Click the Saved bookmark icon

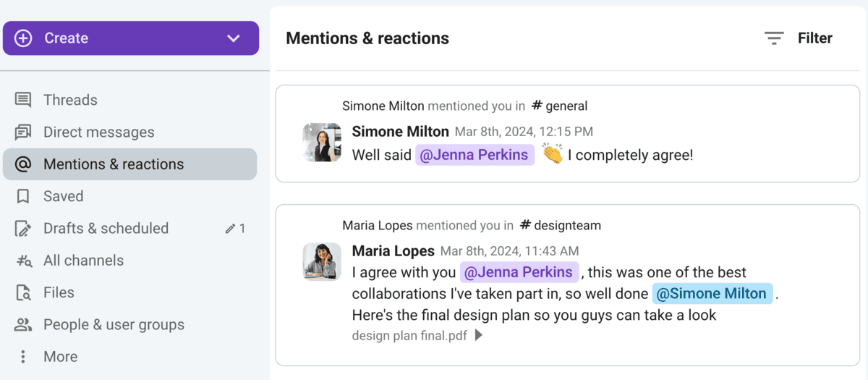(x=23, y=196)
